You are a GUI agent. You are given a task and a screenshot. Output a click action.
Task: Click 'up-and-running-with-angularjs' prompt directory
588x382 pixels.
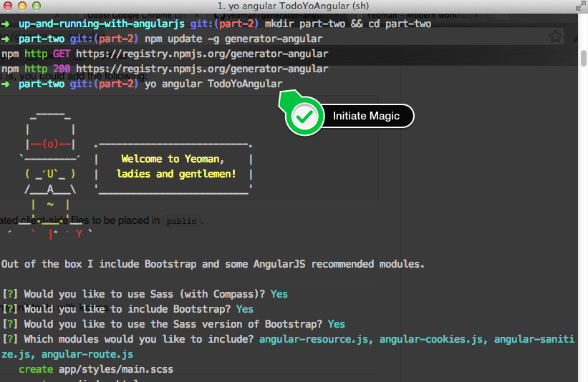click(x=102, y=24)
